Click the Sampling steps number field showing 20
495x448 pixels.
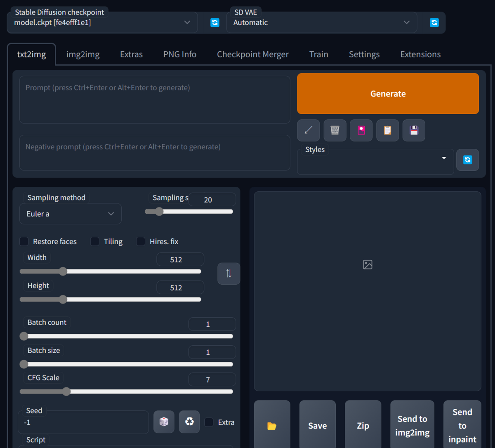(x=212, y=200)
